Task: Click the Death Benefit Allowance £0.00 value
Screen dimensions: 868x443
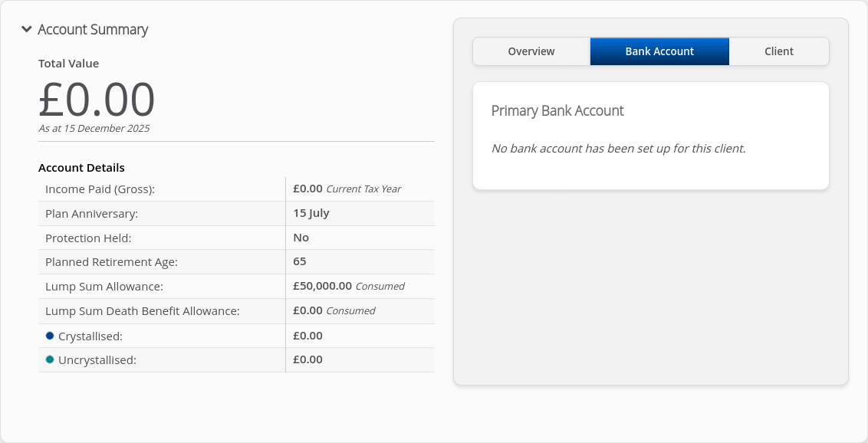Action: (x=307, y=310)
